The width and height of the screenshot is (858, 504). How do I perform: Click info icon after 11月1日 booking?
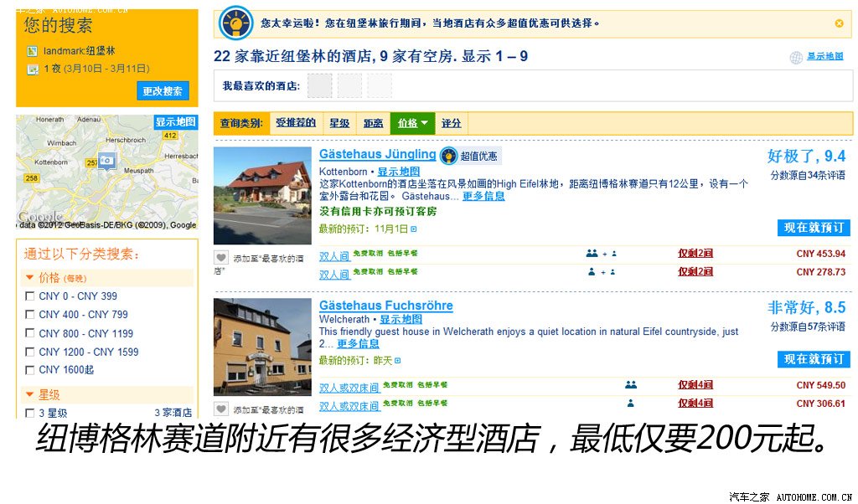(414, 229)
